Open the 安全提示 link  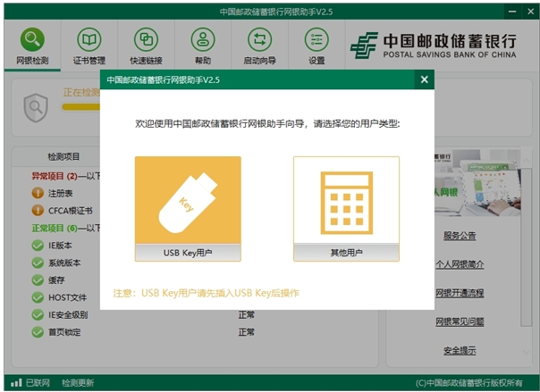460,350
